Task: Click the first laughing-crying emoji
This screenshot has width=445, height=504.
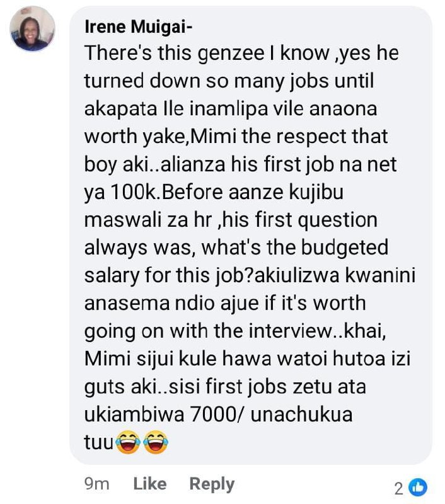Action: pyautogui.click(x=128, y=442)
